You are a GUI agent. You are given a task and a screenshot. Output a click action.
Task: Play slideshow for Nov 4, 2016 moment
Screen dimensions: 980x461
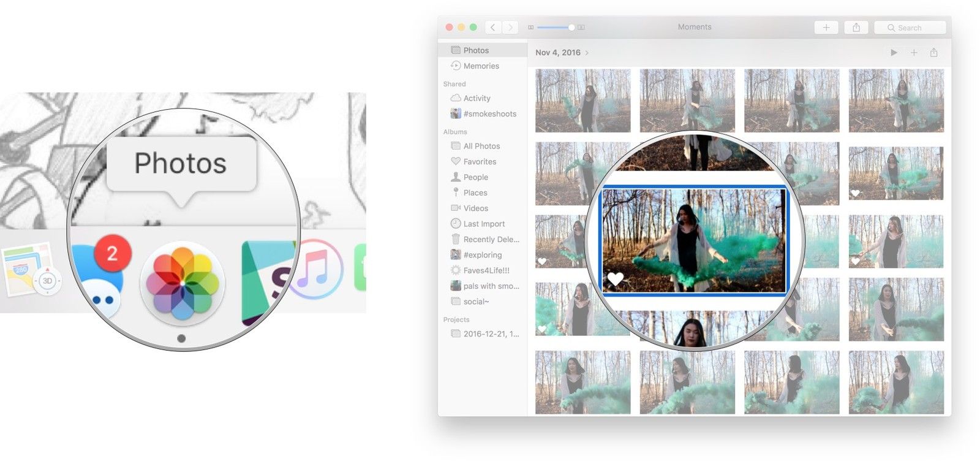[894, 53]
